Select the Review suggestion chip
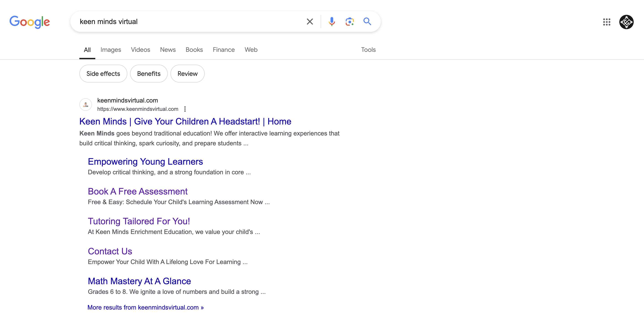The width and height of the screenshot is (644, 332). [x=187, y=74]
